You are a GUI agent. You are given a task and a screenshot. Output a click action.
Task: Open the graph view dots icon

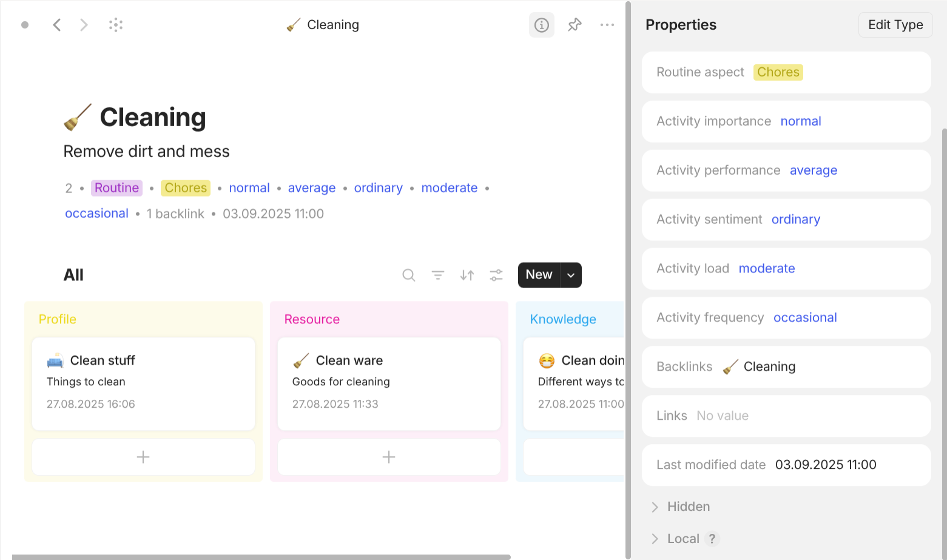116,25
